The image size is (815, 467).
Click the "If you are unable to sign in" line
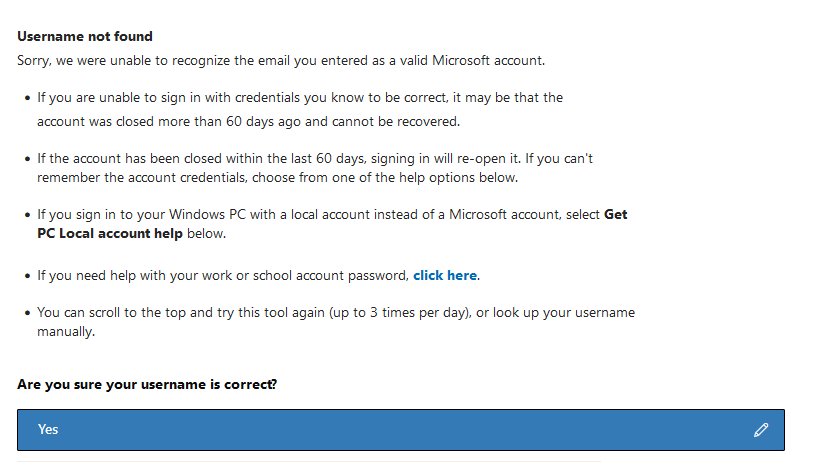[x=300, y=98]
